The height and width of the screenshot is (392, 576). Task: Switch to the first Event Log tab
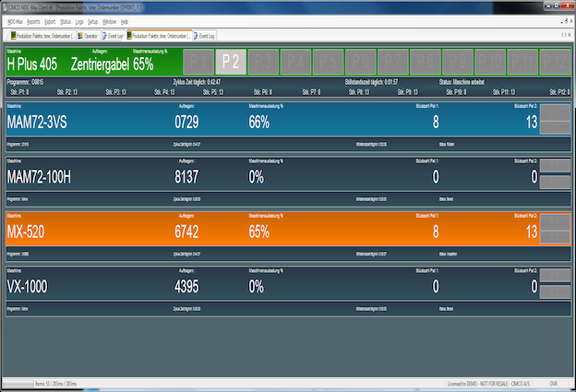(113, 36)
